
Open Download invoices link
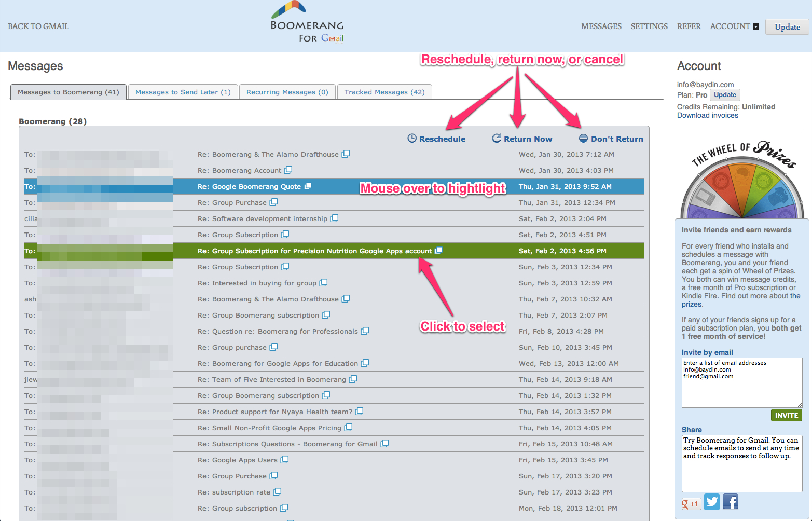[x=708, y=115]
